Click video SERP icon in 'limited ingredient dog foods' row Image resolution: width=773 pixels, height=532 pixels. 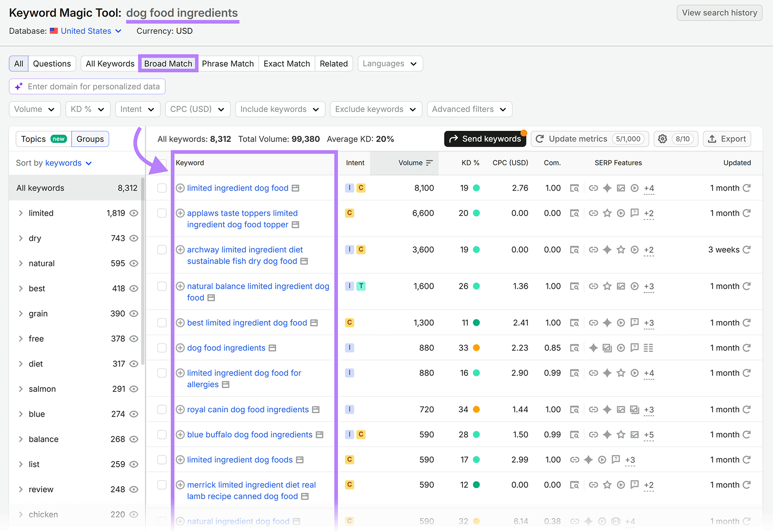coord(602,460)
